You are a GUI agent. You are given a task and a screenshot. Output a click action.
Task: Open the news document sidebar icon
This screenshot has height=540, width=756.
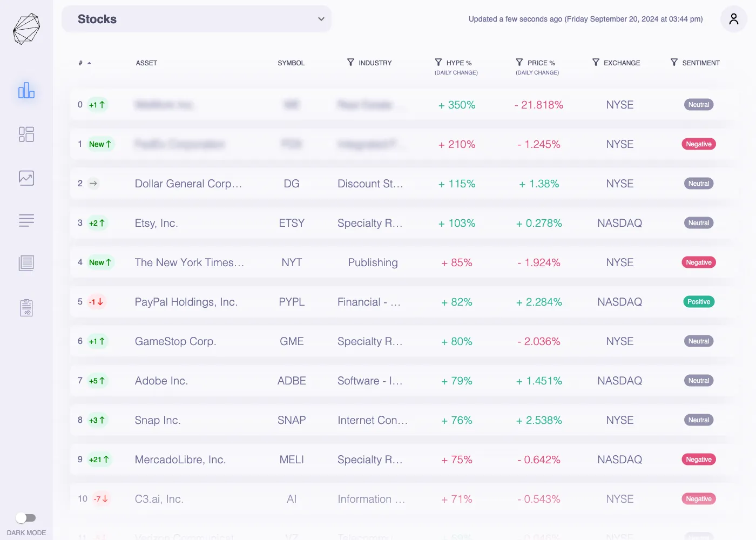pos(26,263)
